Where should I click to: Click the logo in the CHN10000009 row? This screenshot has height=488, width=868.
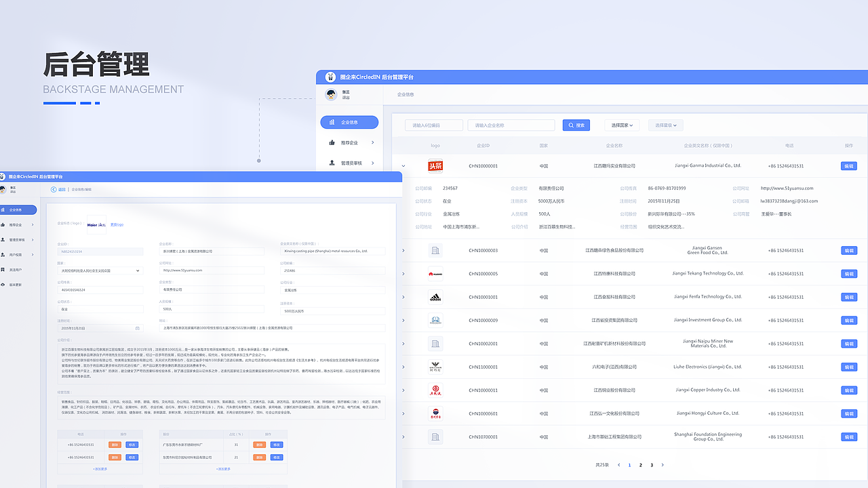pos(435,321)
